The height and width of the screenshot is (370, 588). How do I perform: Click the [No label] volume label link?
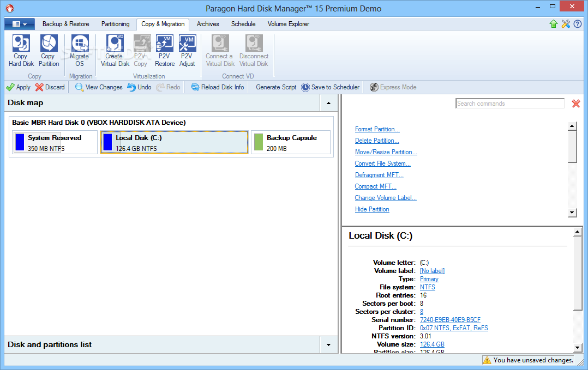coord(432,271)
